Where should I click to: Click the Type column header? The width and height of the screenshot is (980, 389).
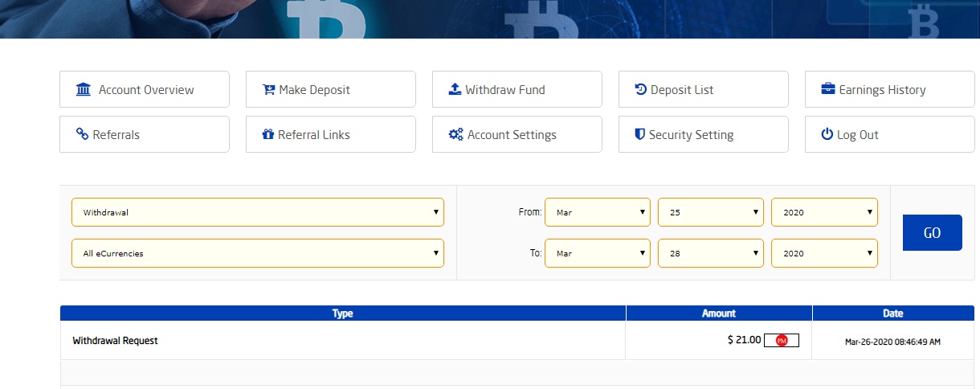tap(343, 313)
